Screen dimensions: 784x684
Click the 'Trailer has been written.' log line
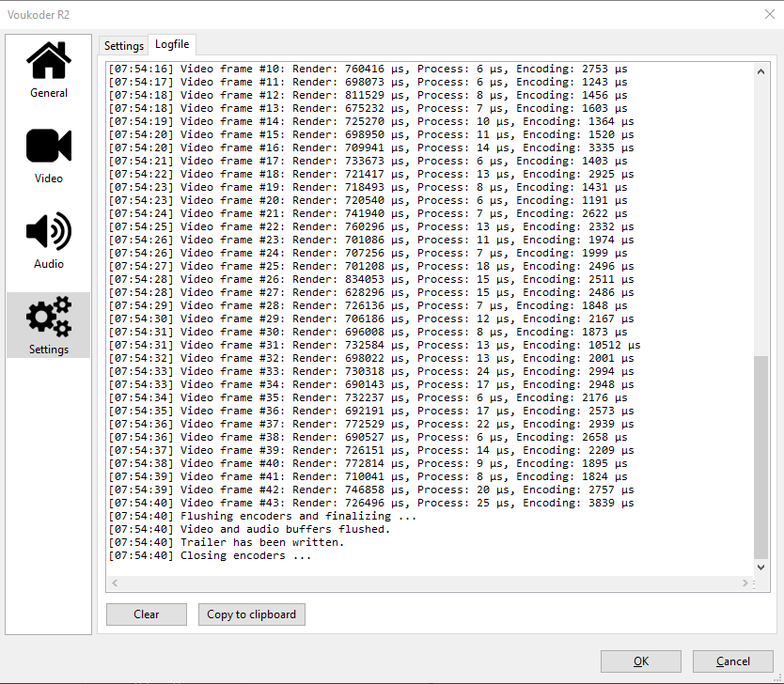[x=261, y=542]
